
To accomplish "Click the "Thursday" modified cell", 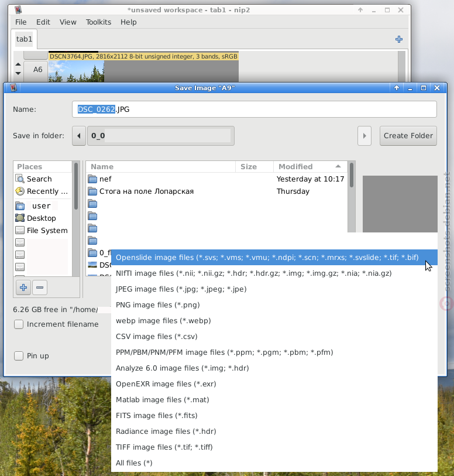I will click(293, 191).
